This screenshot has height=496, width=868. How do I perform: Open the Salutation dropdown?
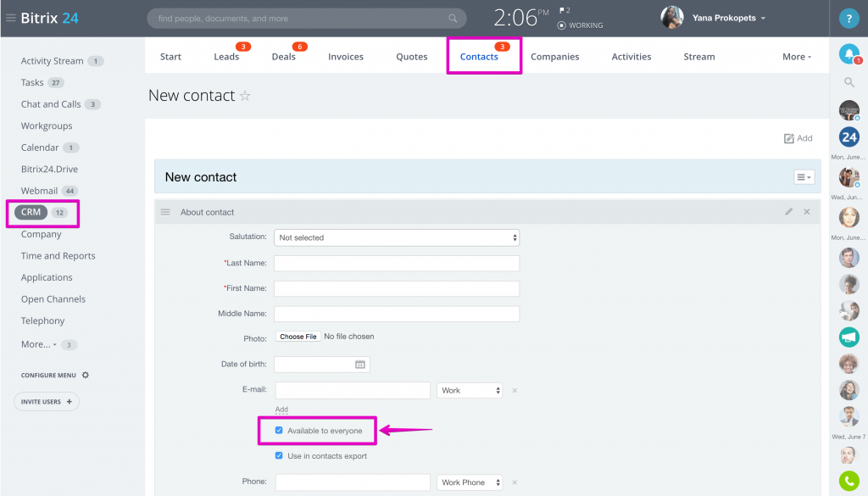click(397, 237)
